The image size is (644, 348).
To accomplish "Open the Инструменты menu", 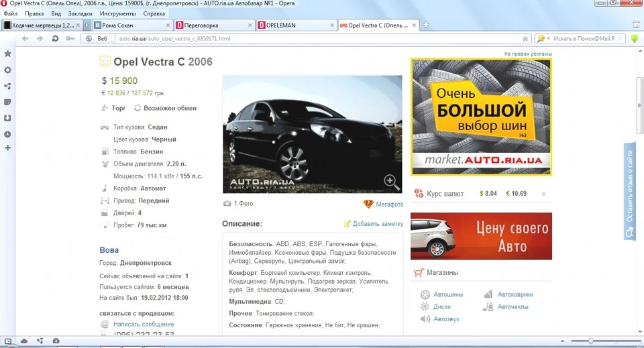I will (117, 13).
